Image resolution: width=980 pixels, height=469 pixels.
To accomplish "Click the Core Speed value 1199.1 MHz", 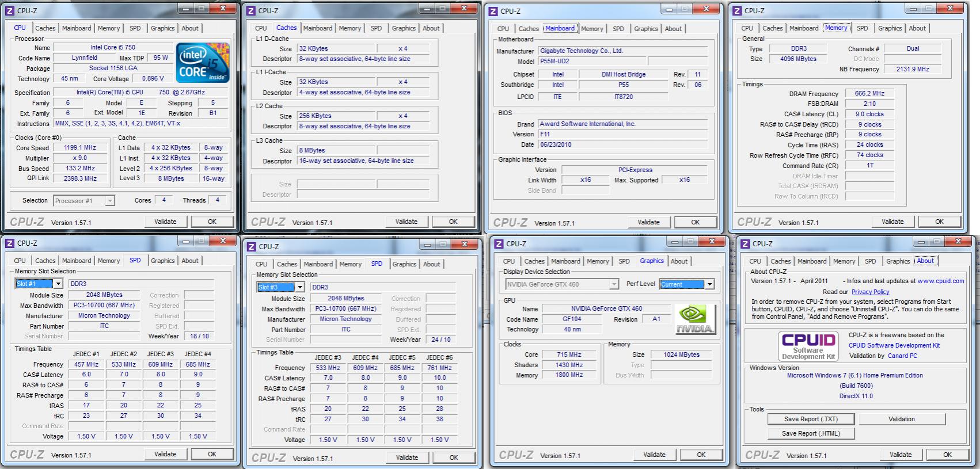I will [80, 147].
